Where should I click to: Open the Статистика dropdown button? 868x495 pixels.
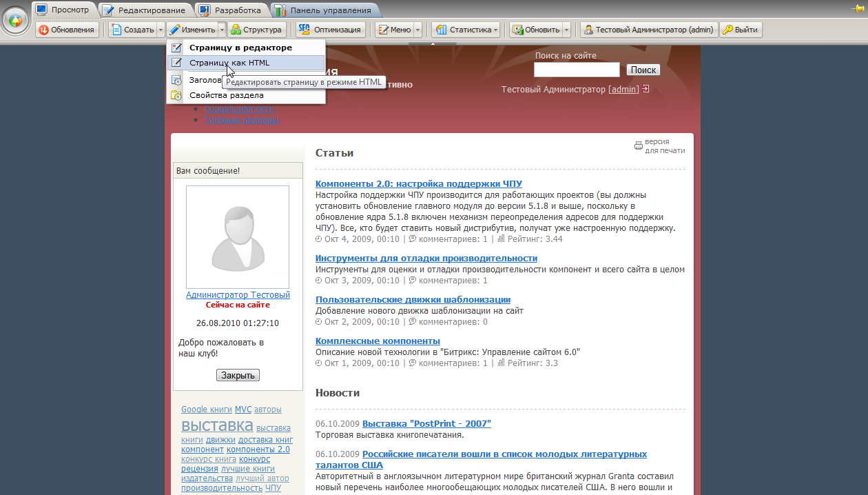[466, 30]
